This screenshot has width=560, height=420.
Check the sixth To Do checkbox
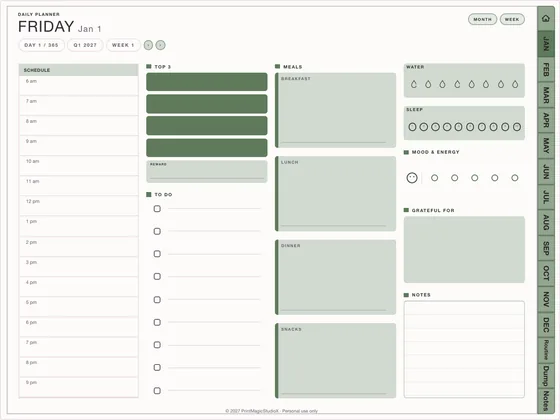coord(157,322)
